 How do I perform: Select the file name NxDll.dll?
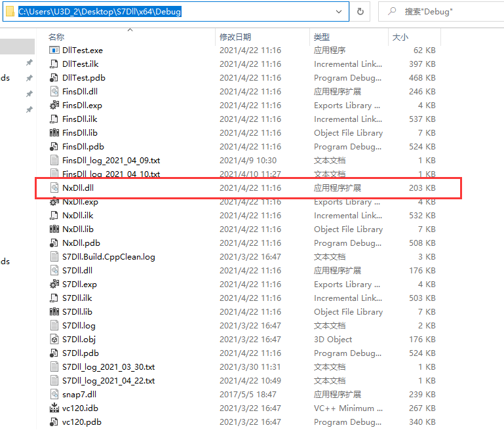coord(78,187)
